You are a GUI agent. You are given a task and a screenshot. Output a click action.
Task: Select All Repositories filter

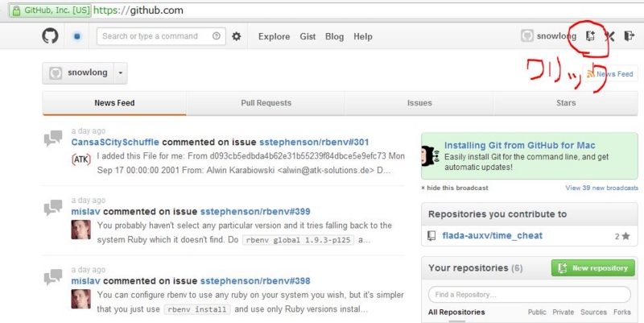tap(456, 312)
